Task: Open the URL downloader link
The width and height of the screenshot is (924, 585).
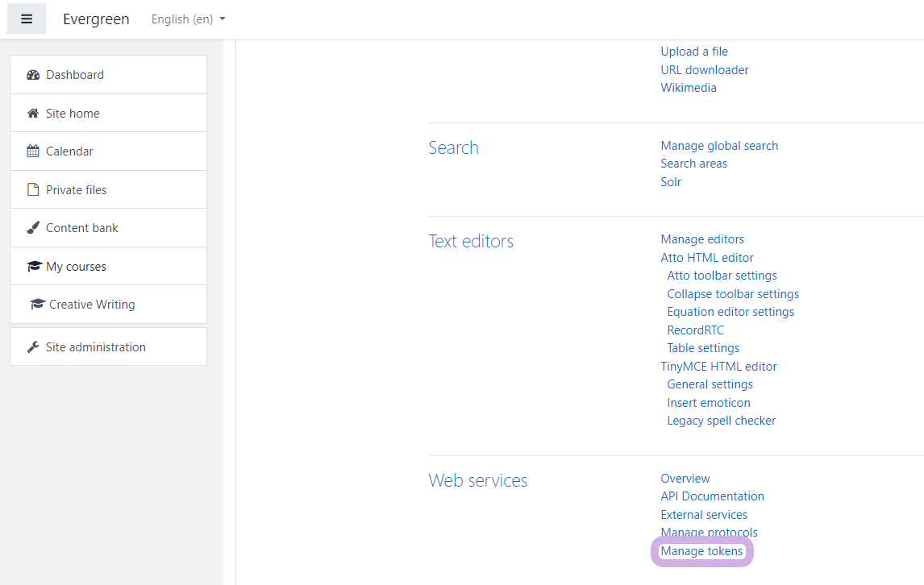Action: (x=704, y=70)
